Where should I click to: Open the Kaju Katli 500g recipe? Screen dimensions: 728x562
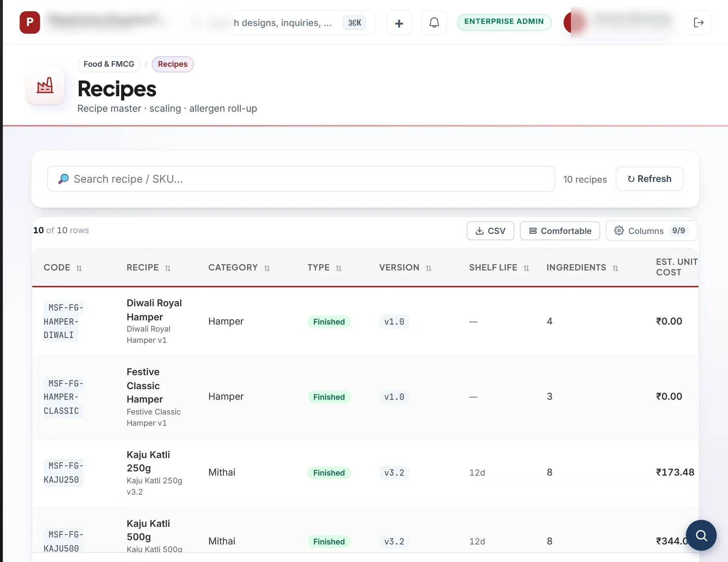click(x=148, y=530)
